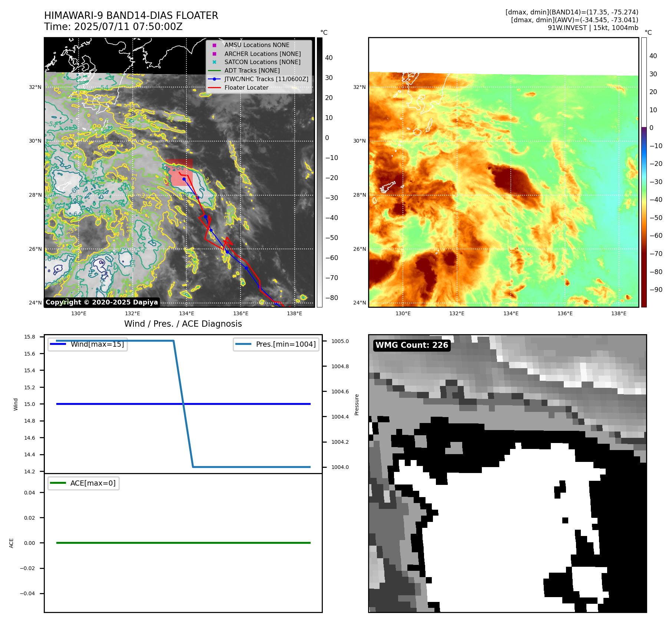Click the green ACE line in the chart

pos(183,543)
